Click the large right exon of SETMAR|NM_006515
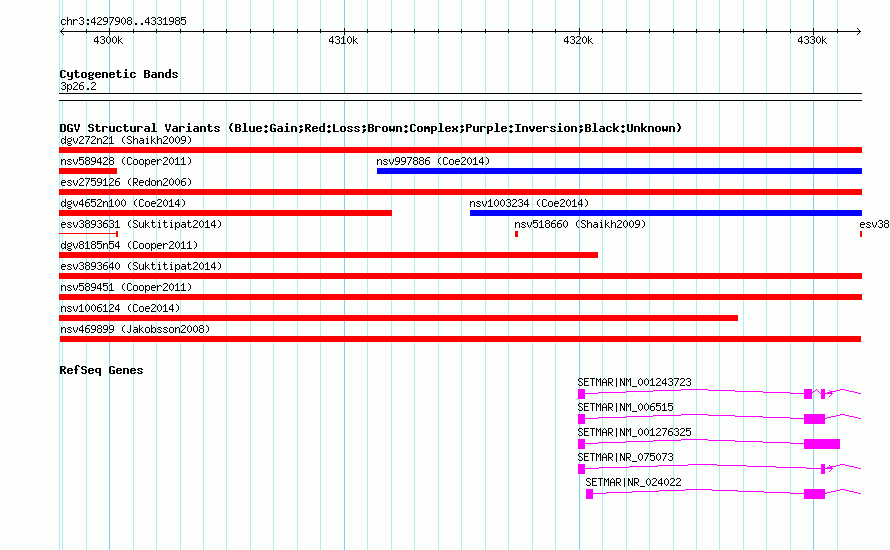The height and width of the screenshot is (550, 890). click(x=815, y=419)
